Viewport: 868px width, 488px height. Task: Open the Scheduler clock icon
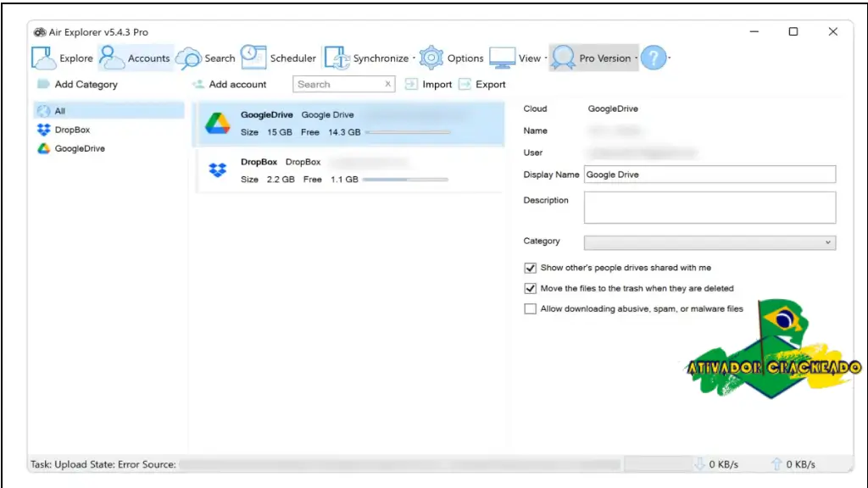coord(253,58)
